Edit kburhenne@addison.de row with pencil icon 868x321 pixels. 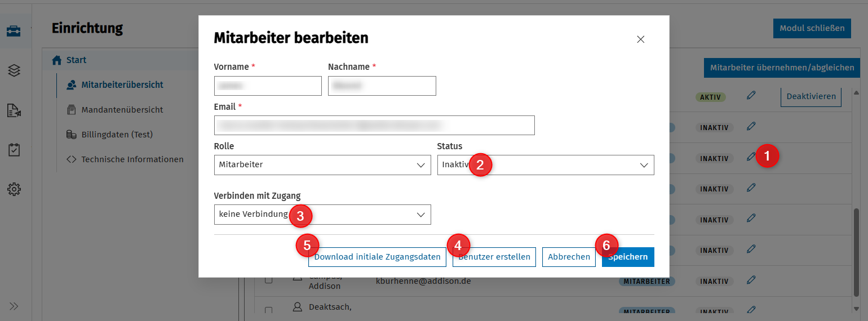pos(750,279)
